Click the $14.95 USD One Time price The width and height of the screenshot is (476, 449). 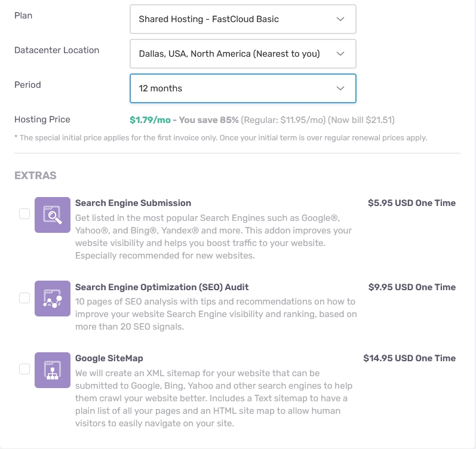point(409,358)
